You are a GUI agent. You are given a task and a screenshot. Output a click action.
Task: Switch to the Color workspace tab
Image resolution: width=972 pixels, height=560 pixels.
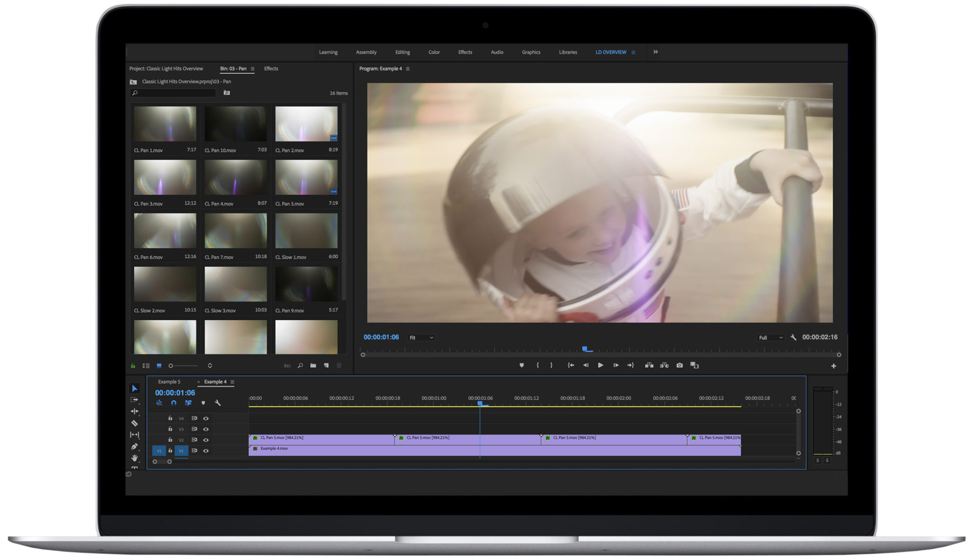(x=434, y=52)
